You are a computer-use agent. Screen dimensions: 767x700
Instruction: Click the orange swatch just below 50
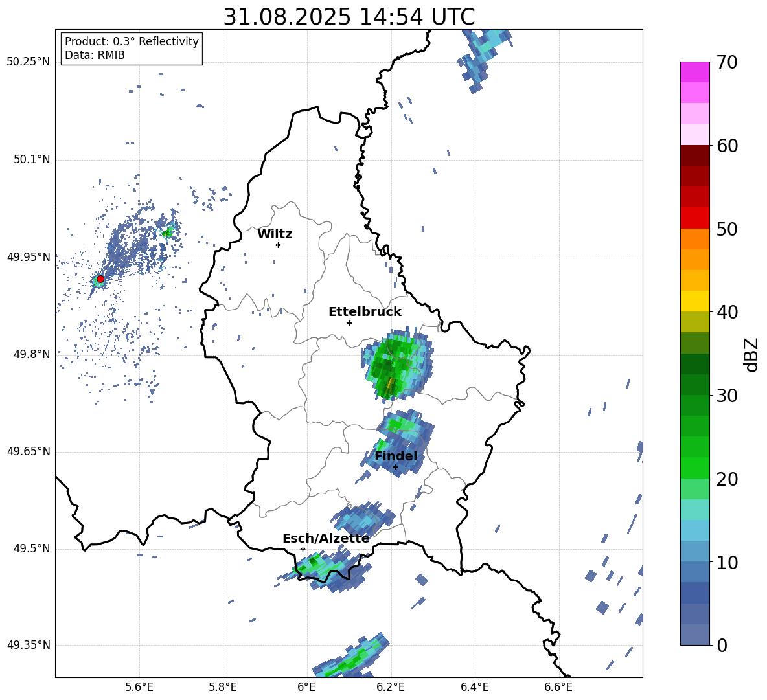[x=694, y=238]
